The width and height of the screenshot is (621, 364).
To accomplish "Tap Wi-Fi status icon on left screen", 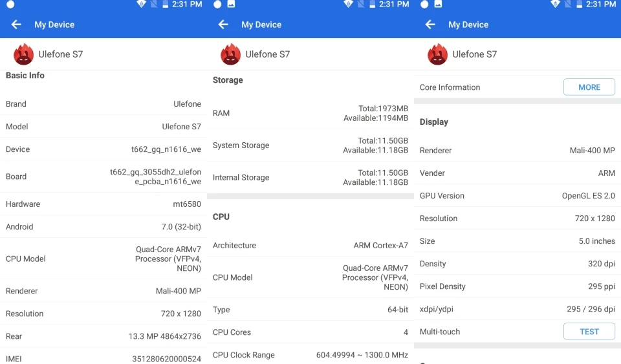I will (x=142, y=4).
